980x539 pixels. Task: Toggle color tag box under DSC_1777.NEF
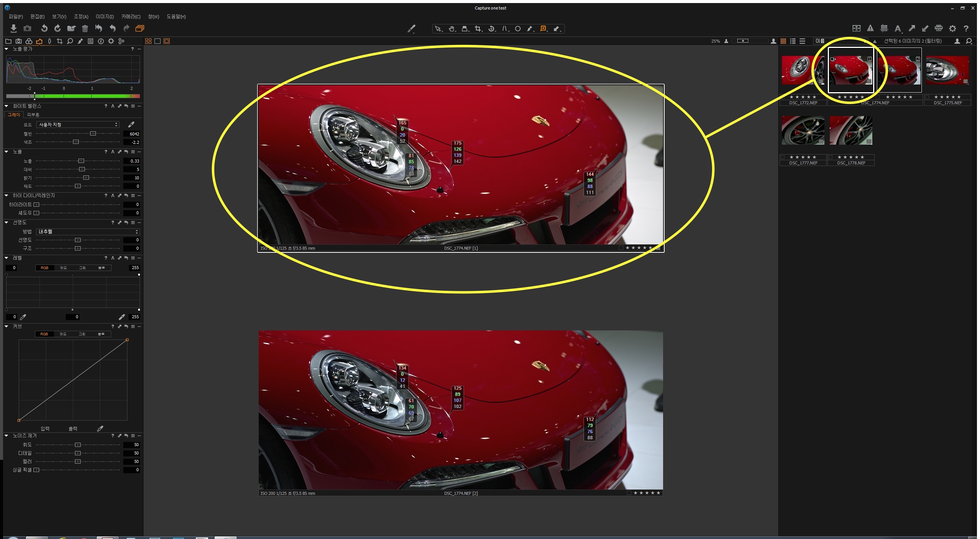[x=783, y=157]
